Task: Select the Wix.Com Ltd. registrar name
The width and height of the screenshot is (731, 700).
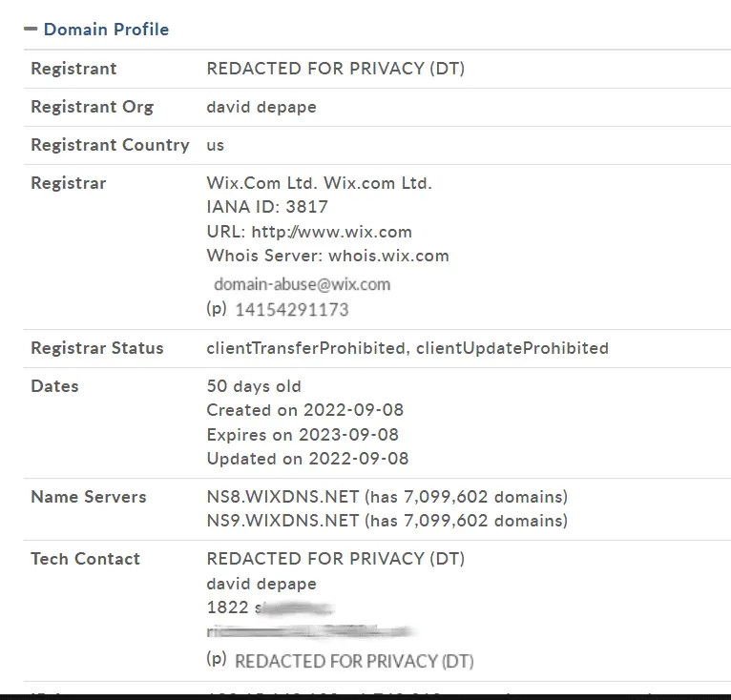Action: pyautogui.click(x=261, y=183)
